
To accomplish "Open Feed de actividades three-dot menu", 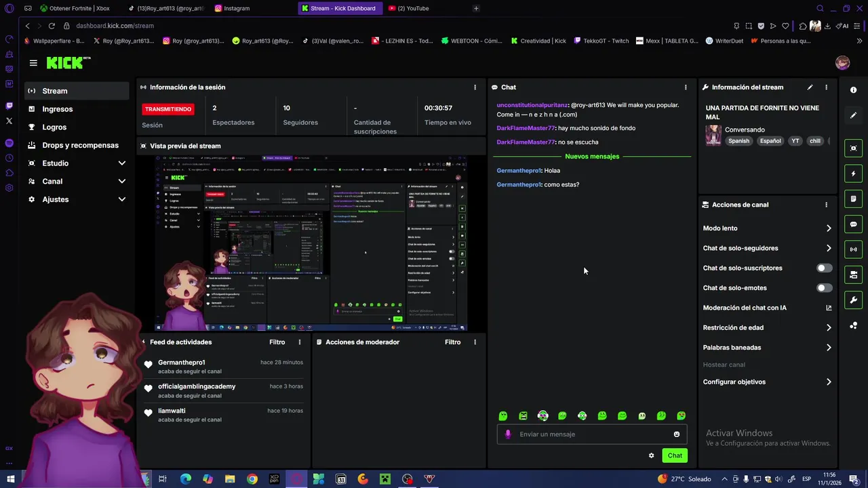I will 300,342.
